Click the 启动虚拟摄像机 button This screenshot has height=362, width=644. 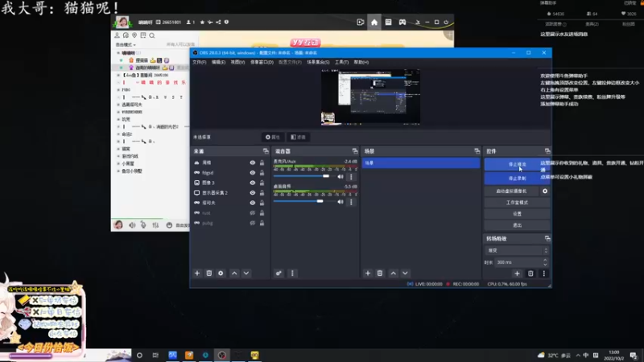[512, 191]
